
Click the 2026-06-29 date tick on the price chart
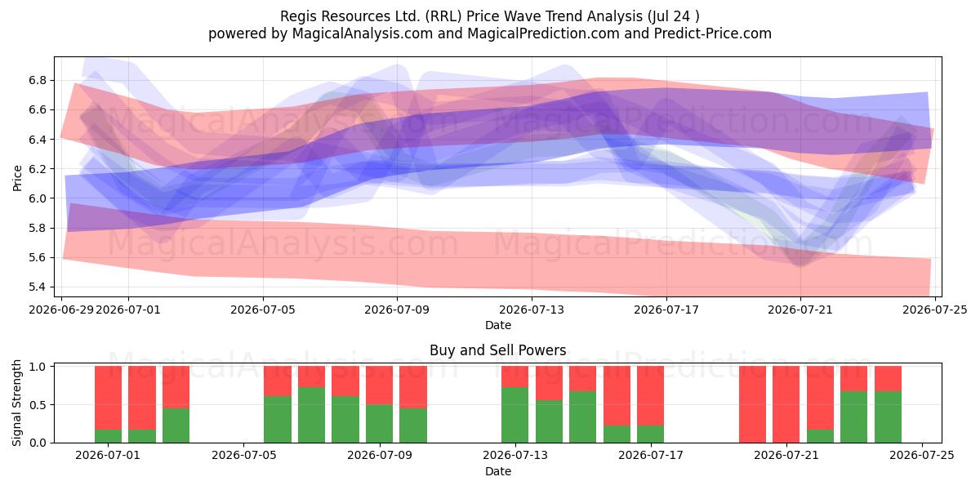61,310
